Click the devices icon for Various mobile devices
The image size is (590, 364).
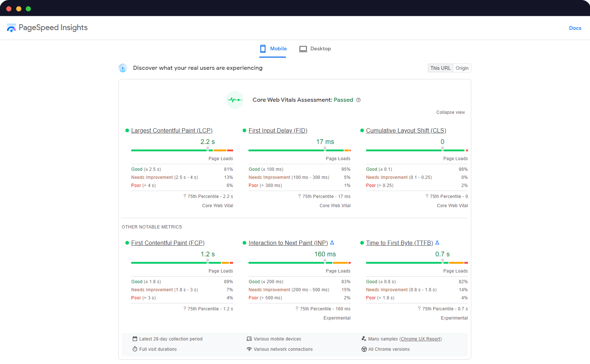(249, 339)
